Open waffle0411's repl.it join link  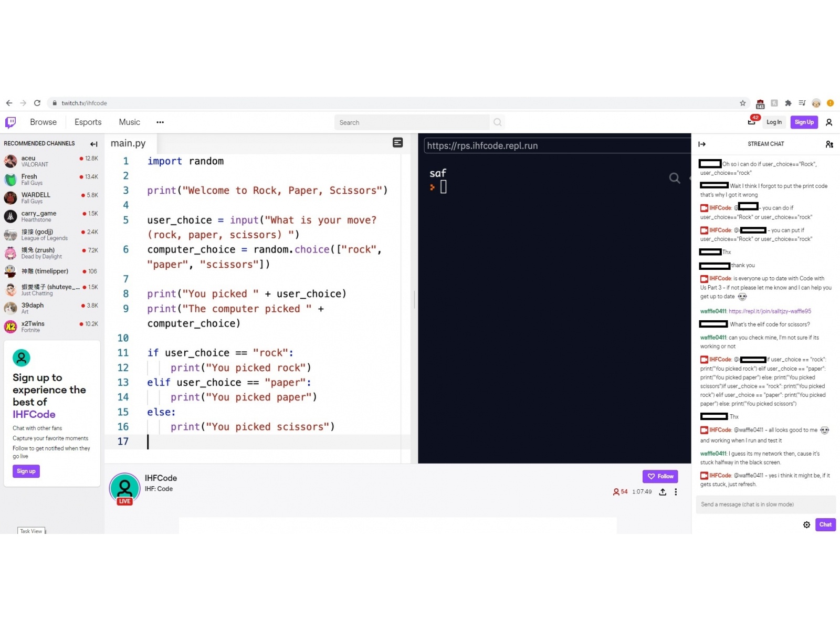[x=769, y=311]
